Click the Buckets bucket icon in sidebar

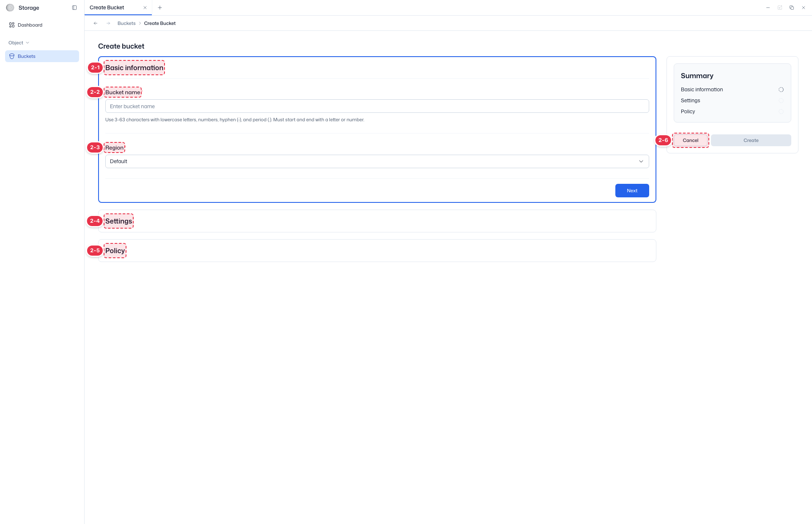click(x=12, y=56)
